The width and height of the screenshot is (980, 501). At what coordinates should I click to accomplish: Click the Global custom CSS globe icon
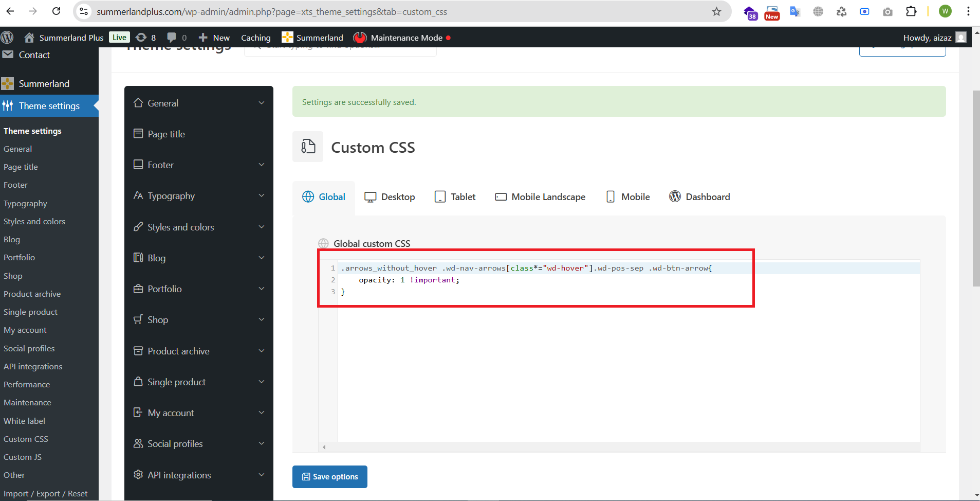click(323, 243)
